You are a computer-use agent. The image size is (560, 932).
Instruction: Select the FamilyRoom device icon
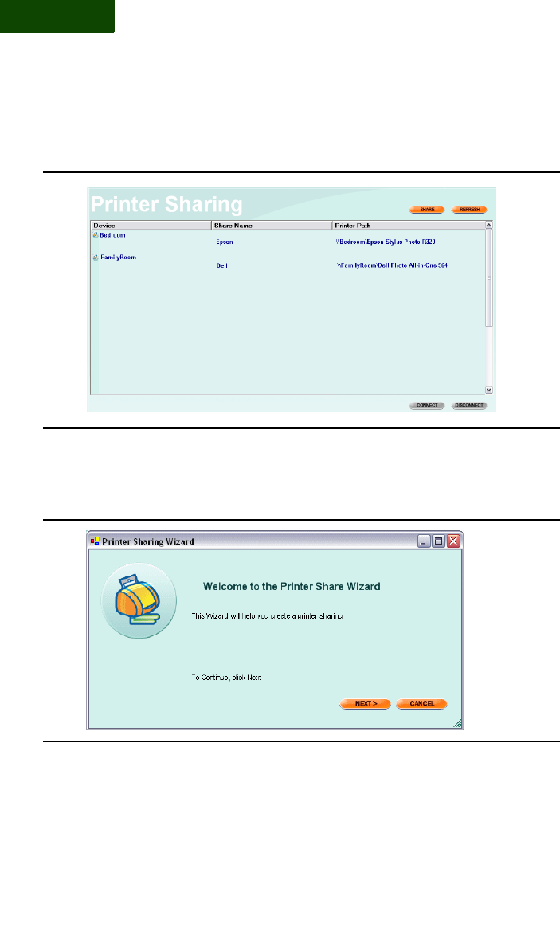pos(95,258)
